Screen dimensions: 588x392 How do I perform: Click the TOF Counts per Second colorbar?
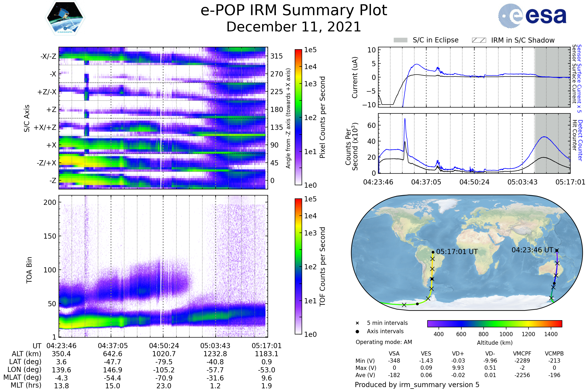coord(298,266)
